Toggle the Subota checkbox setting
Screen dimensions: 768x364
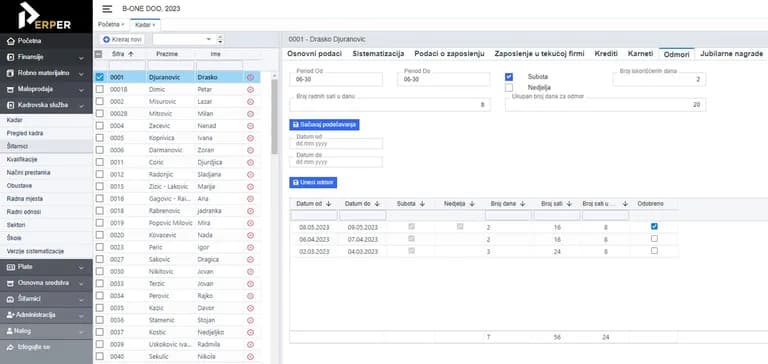pyautogui.click(x=509, y=77)
